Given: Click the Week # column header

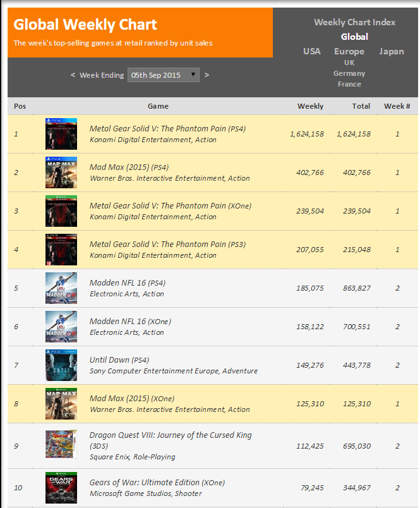Looking at the screenshot, I should (x=397, y=106).
